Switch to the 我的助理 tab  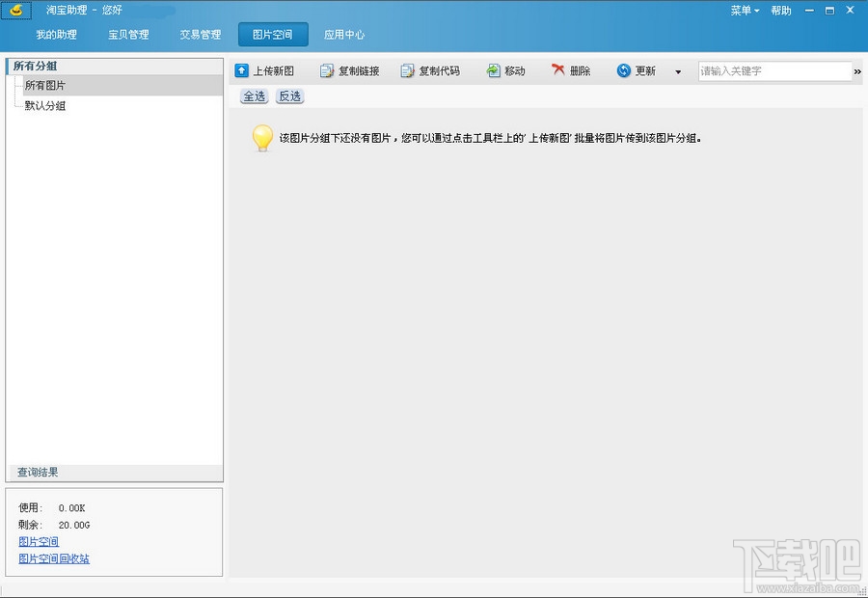[57, 35]
